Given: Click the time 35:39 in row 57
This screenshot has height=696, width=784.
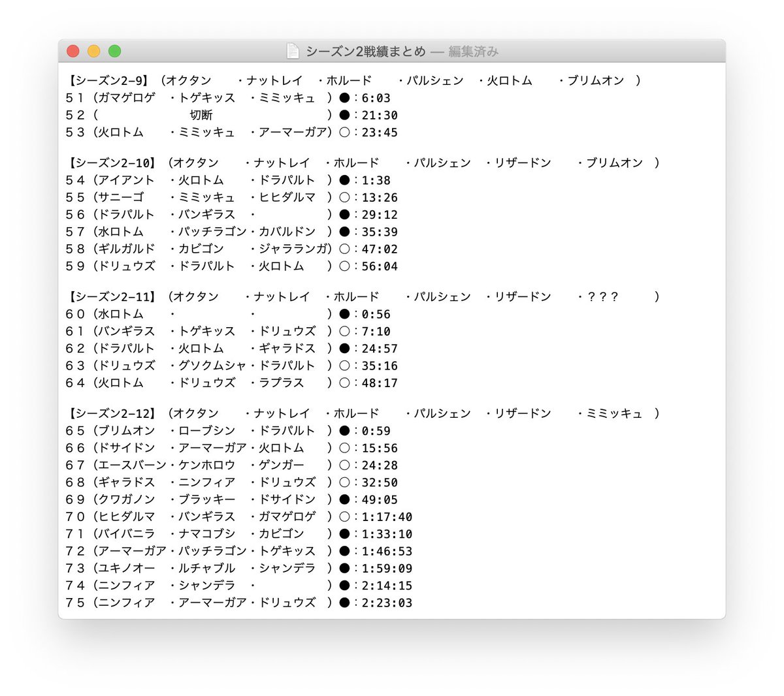Looking at the screenshot, I should 380,232.
